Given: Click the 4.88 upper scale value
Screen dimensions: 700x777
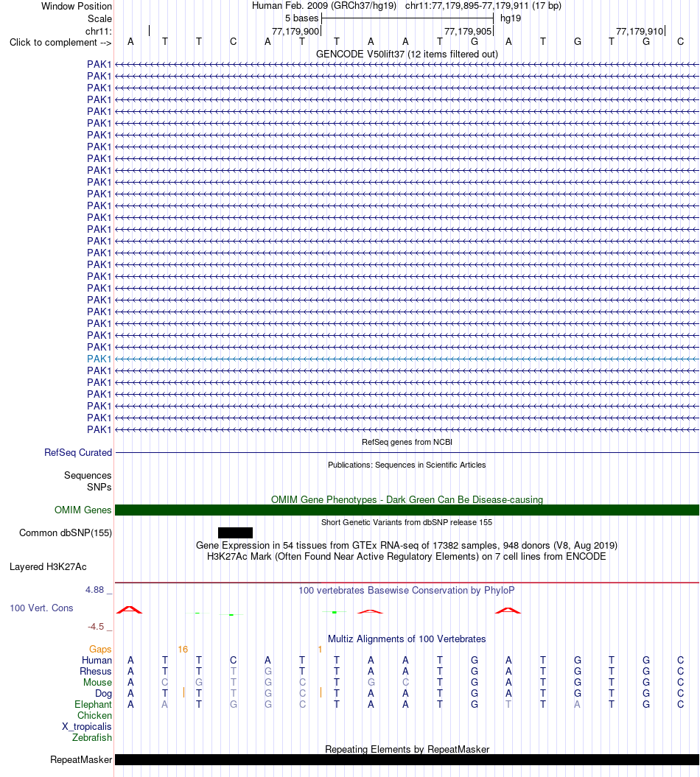Looking at the screenshot, I should click(95, 590).
